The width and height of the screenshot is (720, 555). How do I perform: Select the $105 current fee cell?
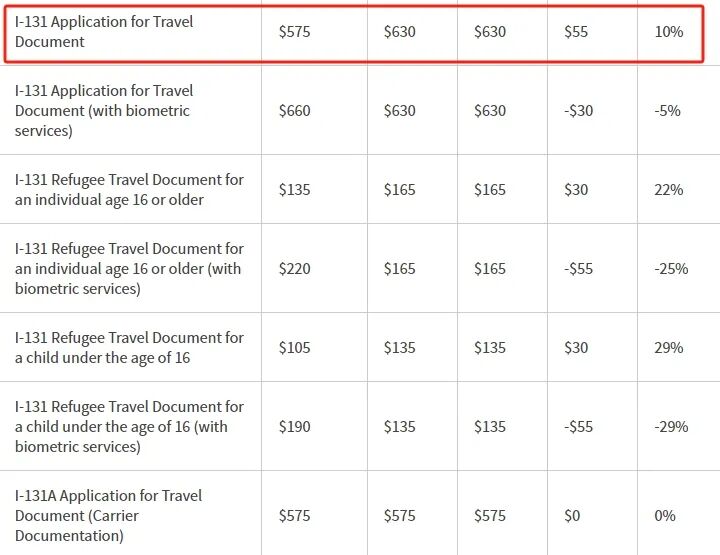click(294, 348)
